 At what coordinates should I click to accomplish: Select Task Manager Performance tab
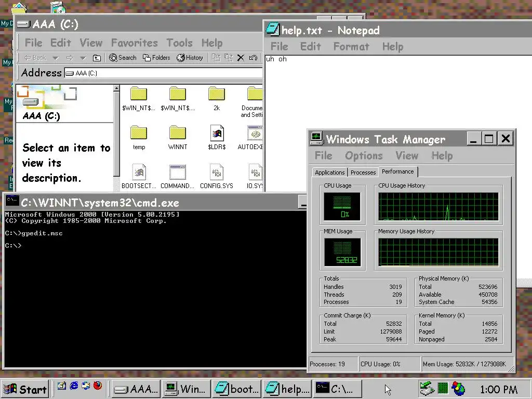coord(397,171)
